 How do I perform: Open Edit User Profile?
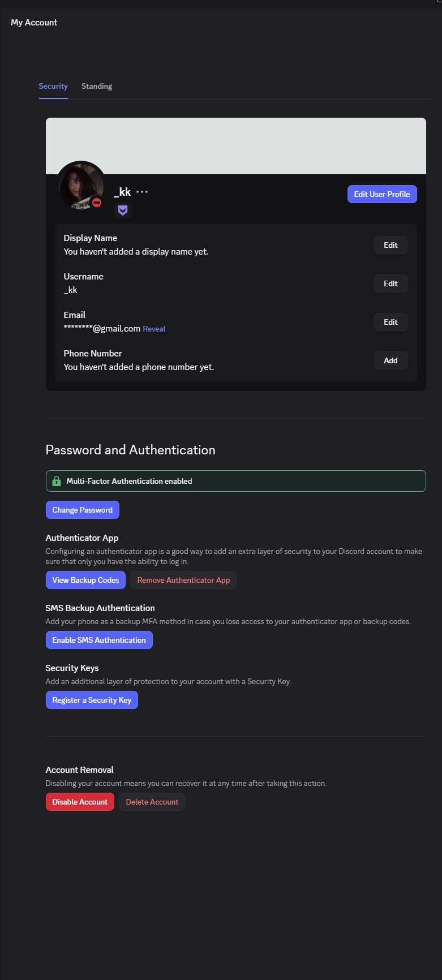pyautogui.click(x=382, y=194)
